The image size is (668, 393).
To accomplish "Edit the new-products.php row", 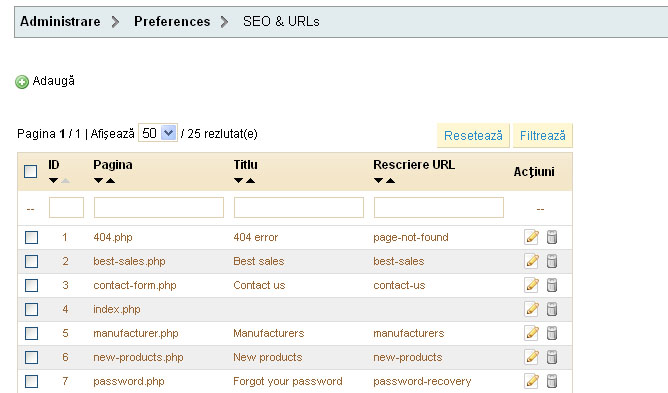I will coord(531,357).
